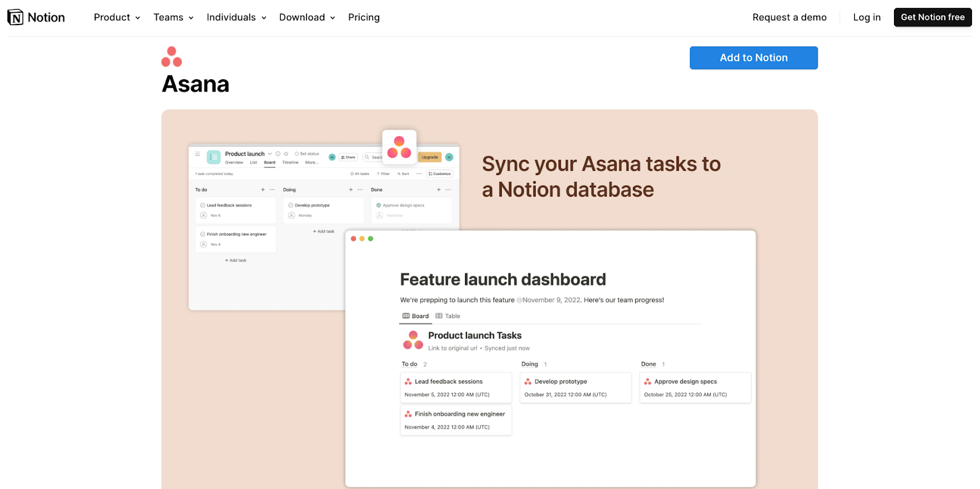Toggle the Lead feedback sessions checkmark
Viewport: 980px width, 489px height.
coord(203,205)
